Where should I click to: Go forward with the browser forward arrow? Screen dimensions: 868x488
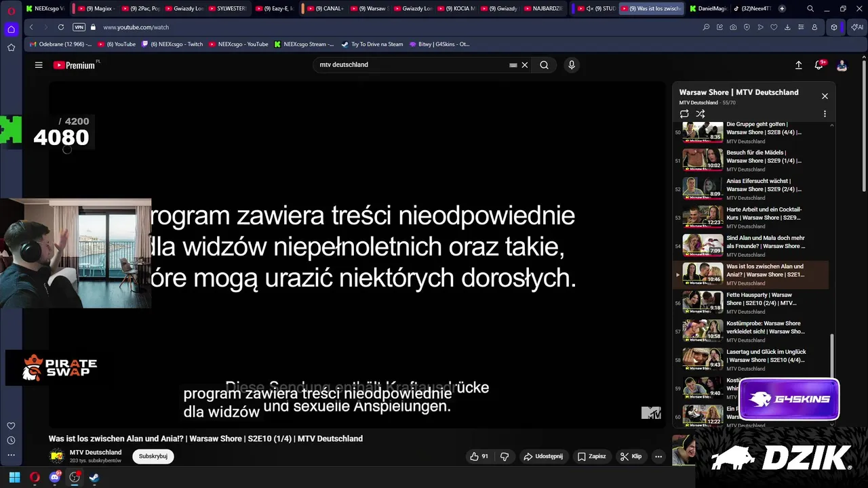[x=45, y=27]
